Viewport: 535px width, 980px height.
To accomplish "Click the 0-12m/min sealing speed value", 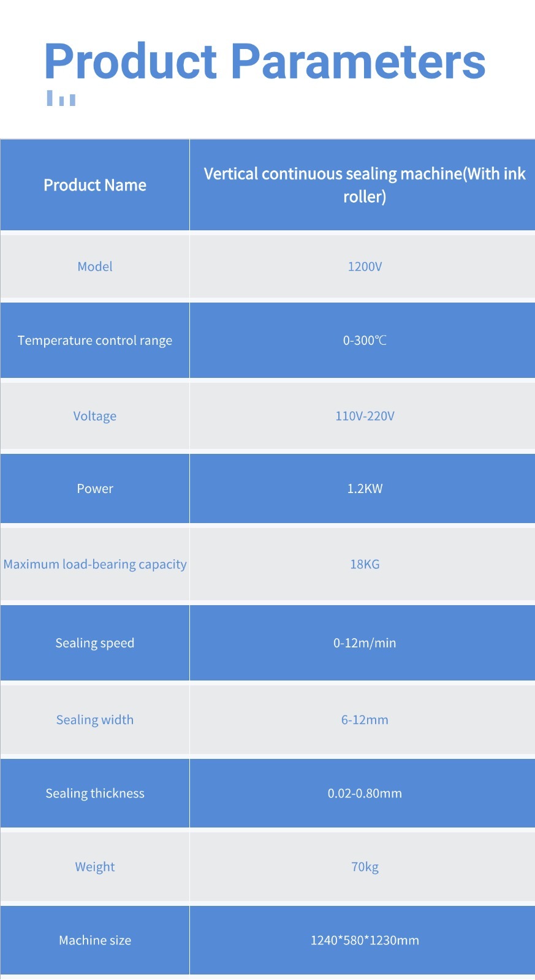I will coord(365,643).
